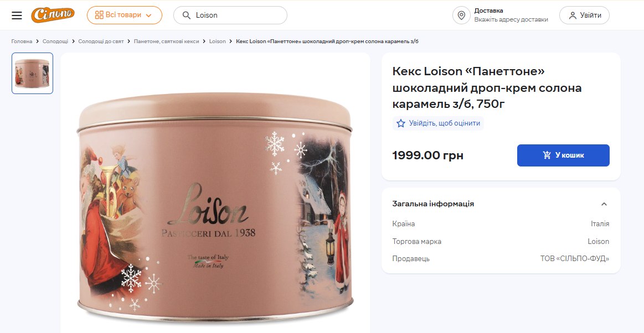Open the Loison breadcrumb link
Viewport: 644px width, 333px height.
(217, 41)
